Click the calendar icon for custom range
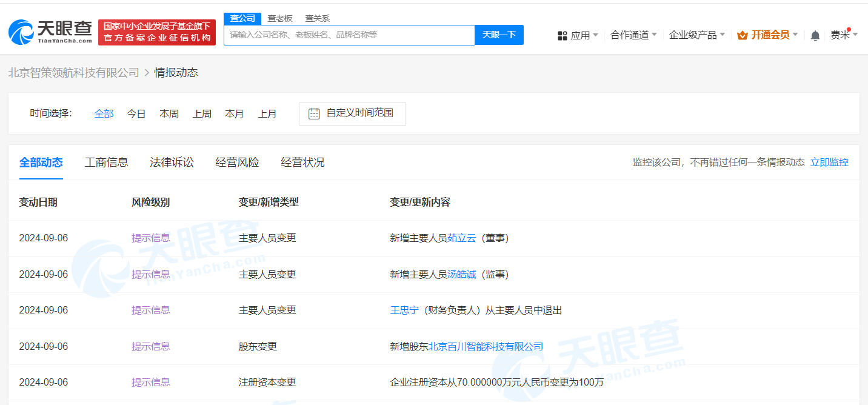 tap(314, 113)
